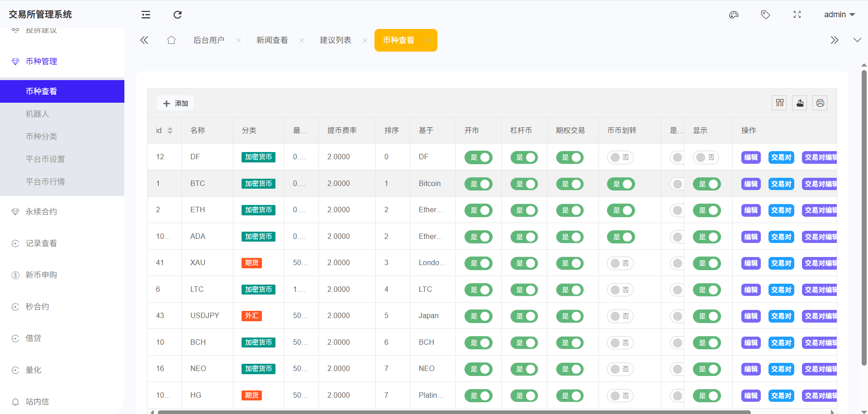Open the theme palette icon
The height and width of the screenshot is (414, 868).
734,15
